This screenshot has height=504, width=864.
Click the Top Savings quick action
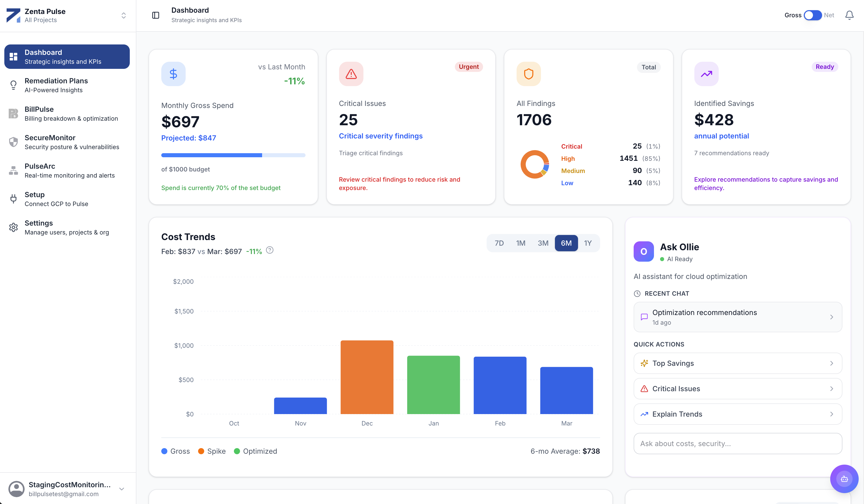pos(738,363)
